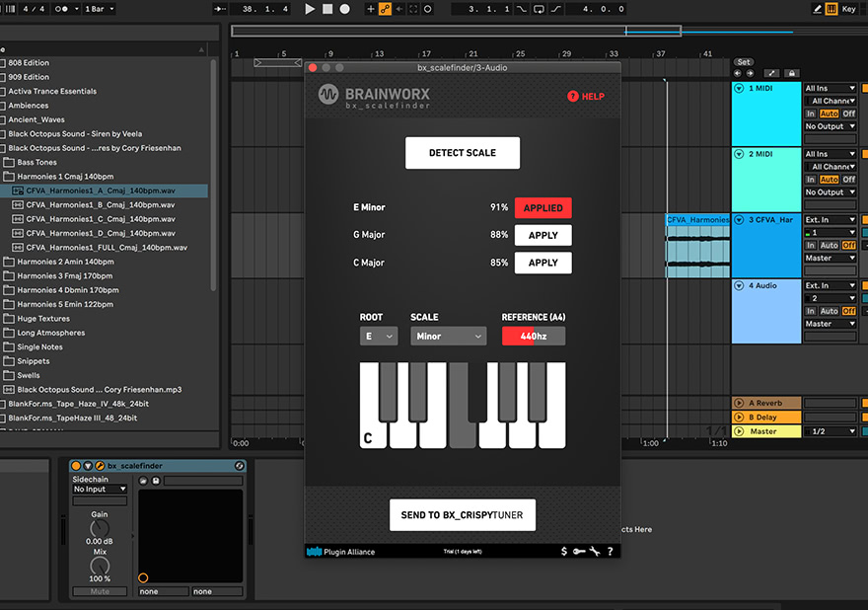
Task: Open the Sidechain No Input dropdown
Action: coord(100,490)
